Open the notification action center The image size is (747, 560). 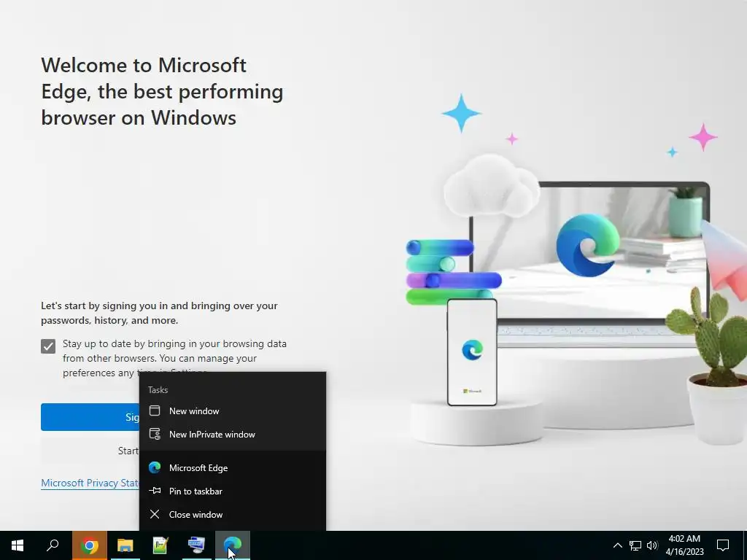[x=723, y=545]
